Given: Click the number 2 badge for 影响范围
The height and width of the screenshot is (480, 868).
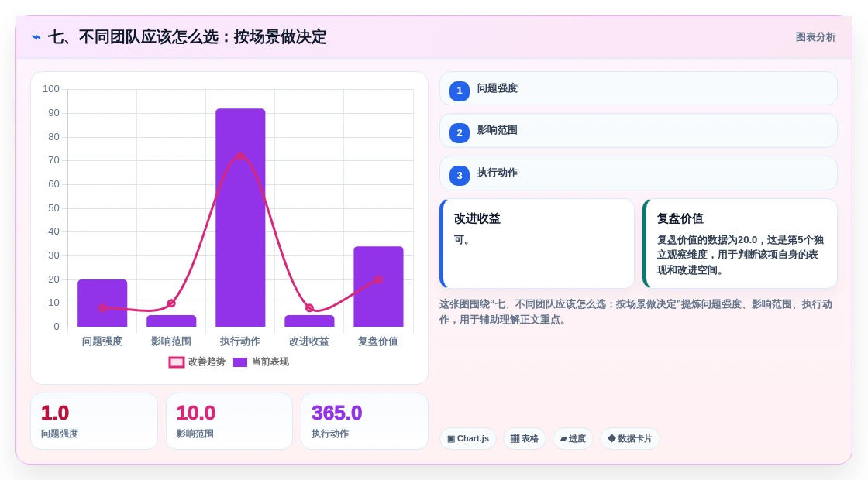Looking at the screenshot, I should pos(459,132).
